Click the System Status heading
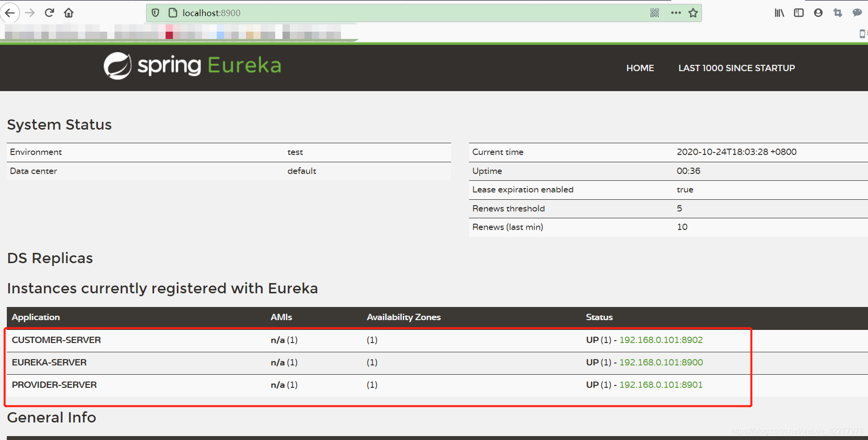 pyautogui.click(x=59, y=125)
